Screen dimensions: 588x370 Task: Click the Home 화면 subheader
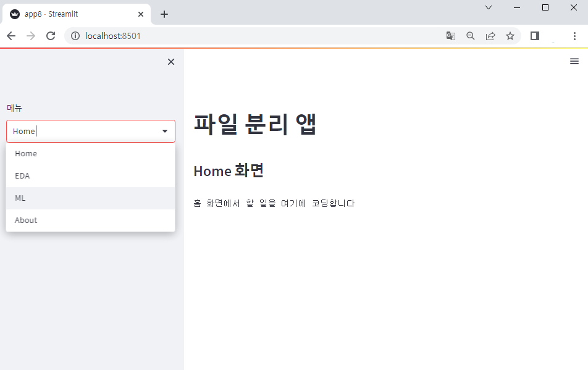coord(229,171)
